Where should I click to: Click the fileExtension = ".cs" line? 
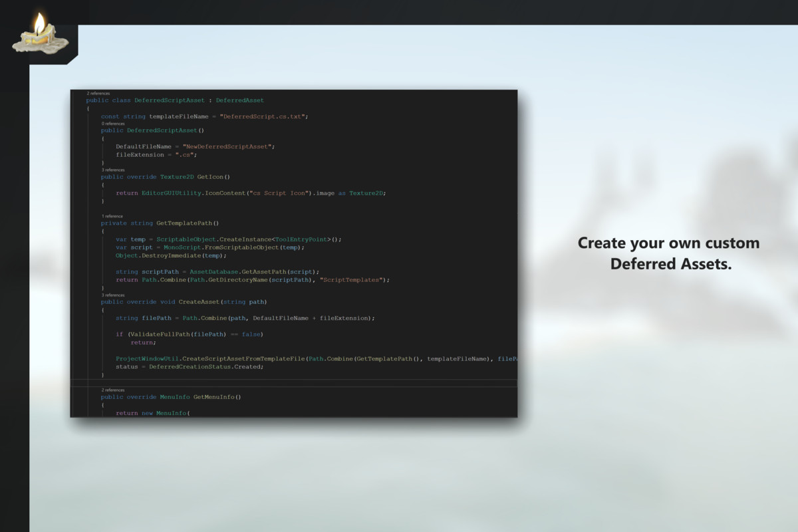(x=156, y=154)
